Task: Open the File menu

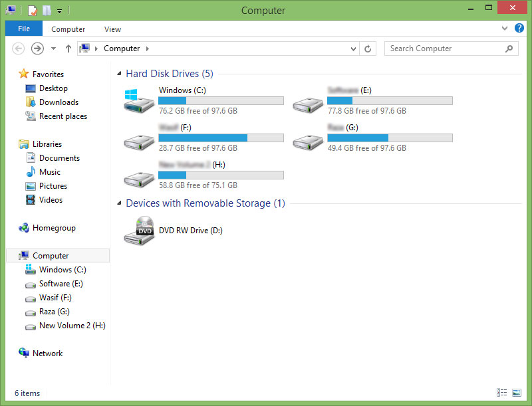Action: pos(23,29)
